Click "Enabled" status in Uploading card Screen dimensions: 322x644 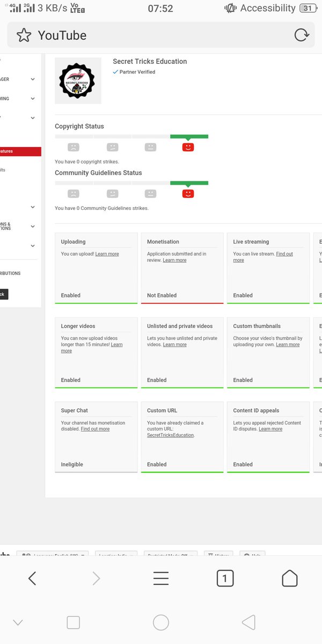(71, 295)
